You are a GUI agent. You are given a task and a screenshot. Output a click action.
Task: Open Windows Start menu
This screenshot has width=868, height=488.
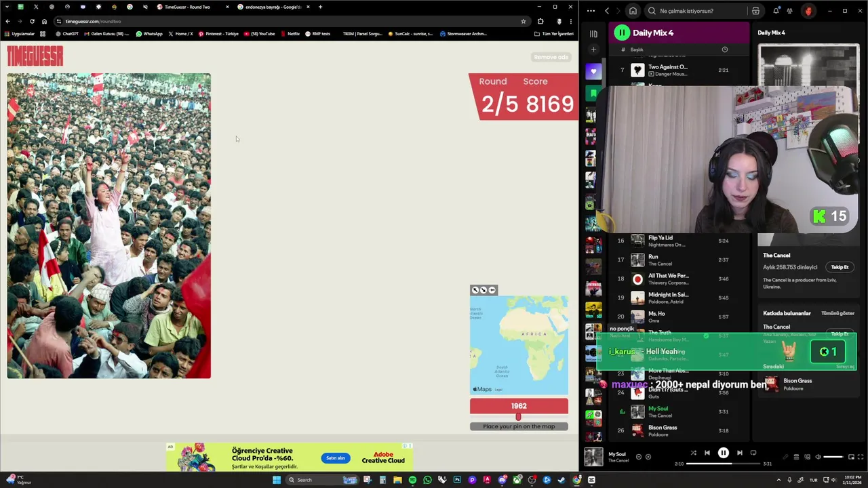[x=277, y=480]
